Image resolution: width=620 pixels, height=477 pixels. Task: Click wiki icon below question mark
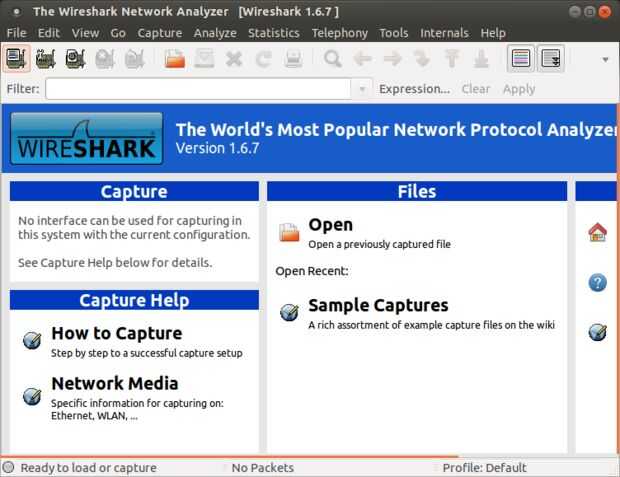(597, 332)
